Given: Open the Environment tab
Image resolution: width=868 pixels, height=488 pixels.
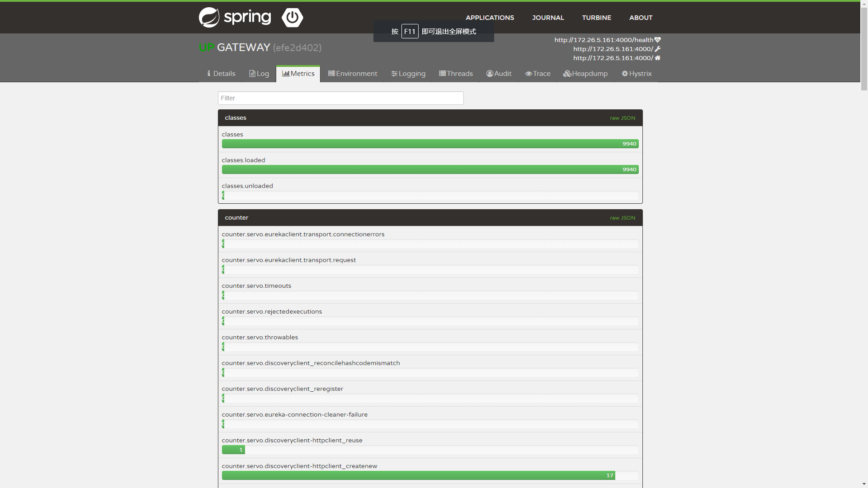Looking at the screenshot, I should point(353,74).
